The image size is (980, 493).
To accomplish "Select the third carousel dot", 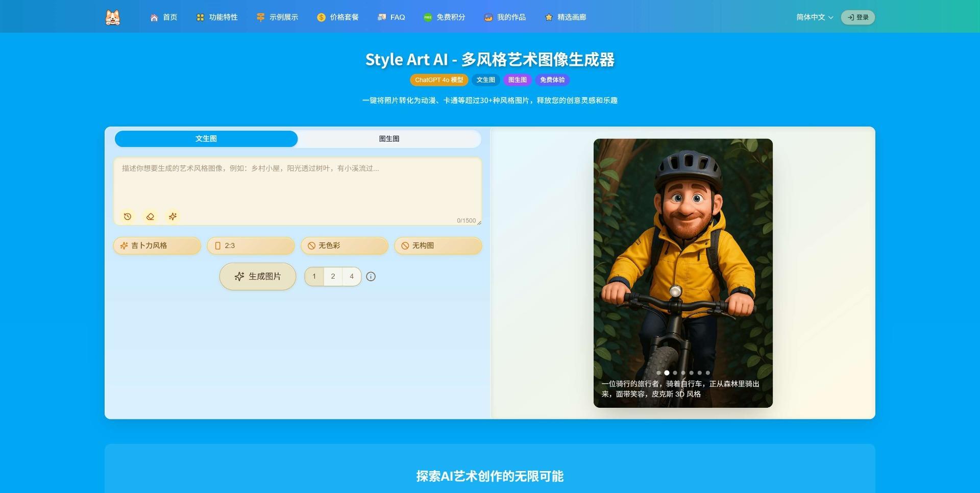I will (675, 373).
